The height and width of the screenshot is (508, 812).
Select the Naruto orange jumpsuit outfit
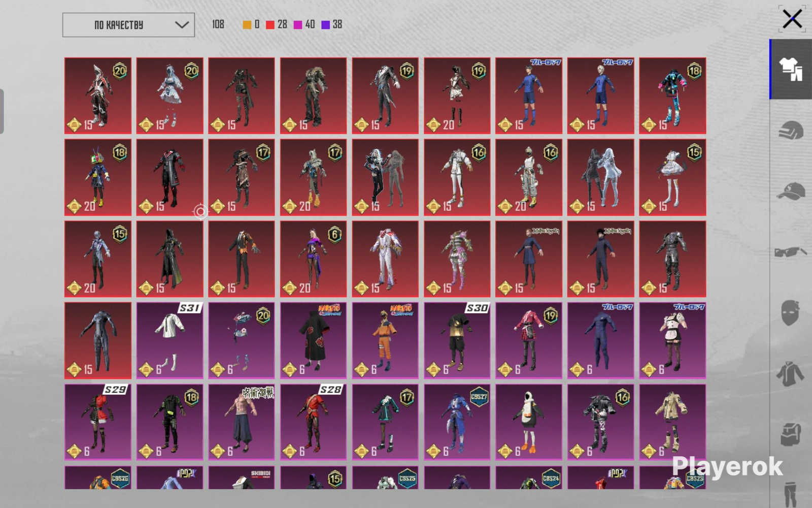[385, 340]
